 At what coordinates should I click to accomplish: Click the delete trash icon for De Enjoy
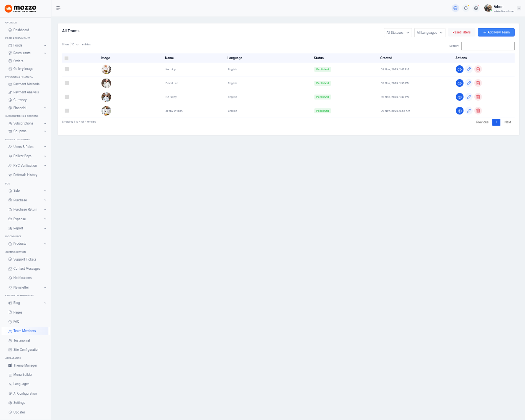point(478,97)
